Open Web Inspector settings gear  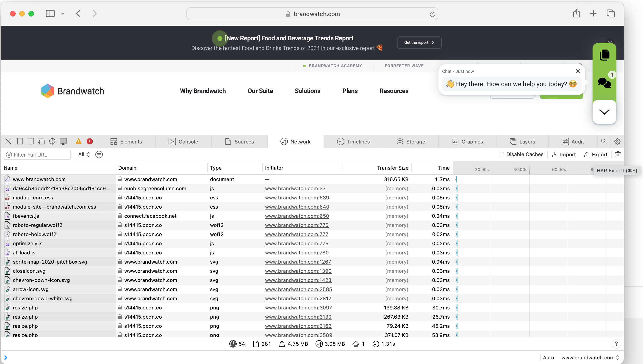tap(617, 141)
